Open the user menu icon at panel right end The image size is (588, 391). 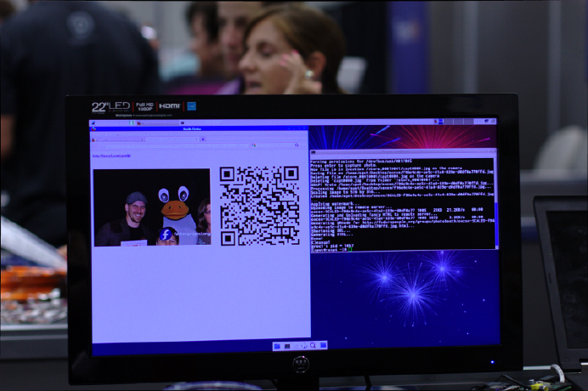click(x=493, y=122)
